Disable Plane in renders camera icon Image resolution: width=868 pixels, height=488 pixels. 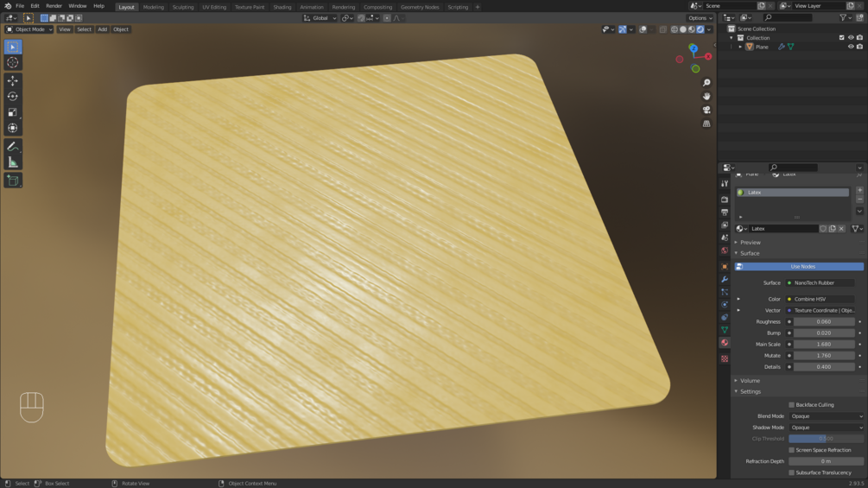[859, 47]
